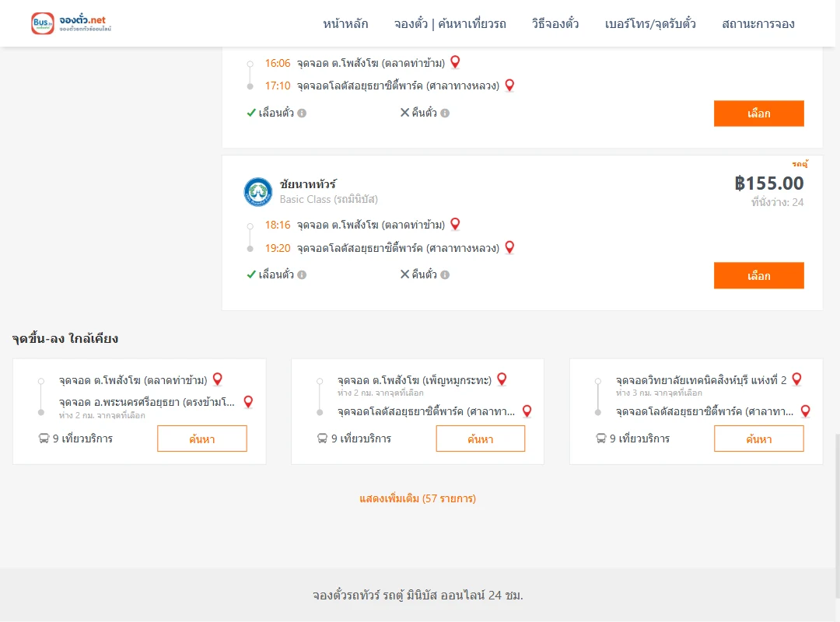Open สถานะการจอง menu item
Screen dimensions: 840x622
(x=758, y=24)
